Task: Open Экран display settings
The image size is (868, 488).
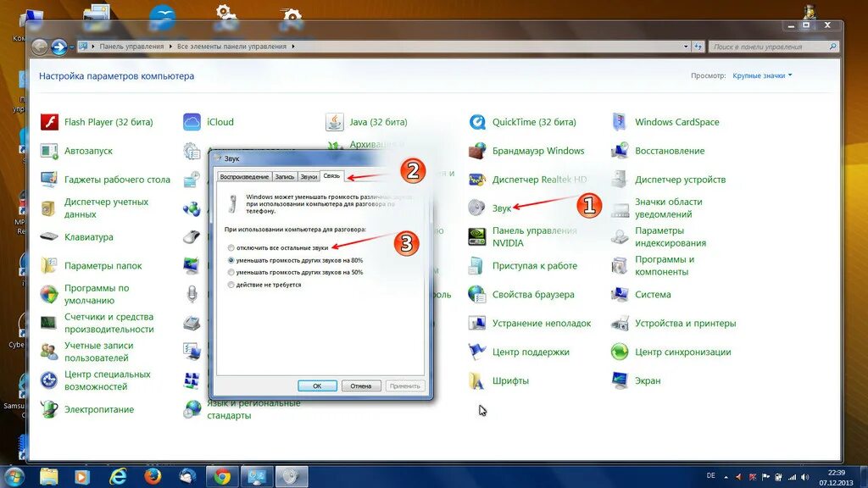Action: coord(636,380)
